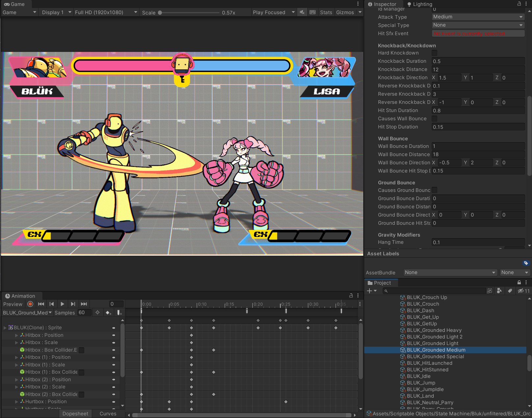Viewport: 532px width, 418px height.
Task: Expand the Hitbox : Position property
Action: tap(16, 335)
